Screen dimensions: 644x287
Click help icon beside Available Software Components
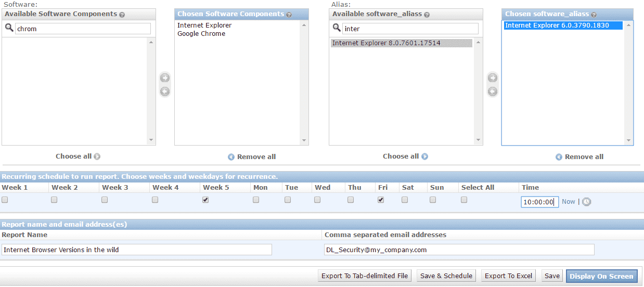pos(122,15)
